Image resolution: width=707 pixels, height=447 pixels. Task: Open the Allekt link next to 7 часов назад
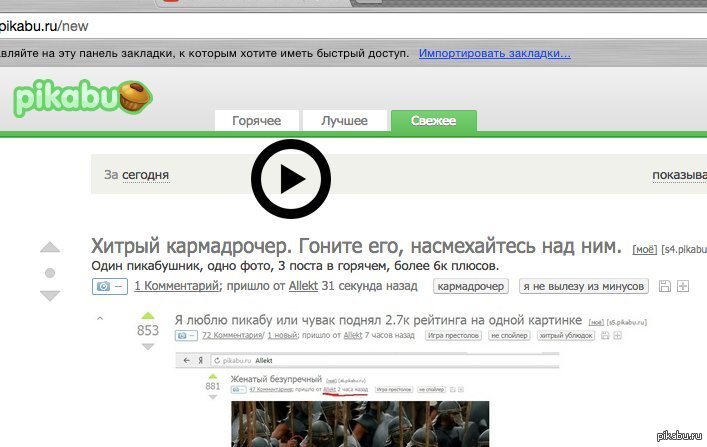click(x=353, y=336)
